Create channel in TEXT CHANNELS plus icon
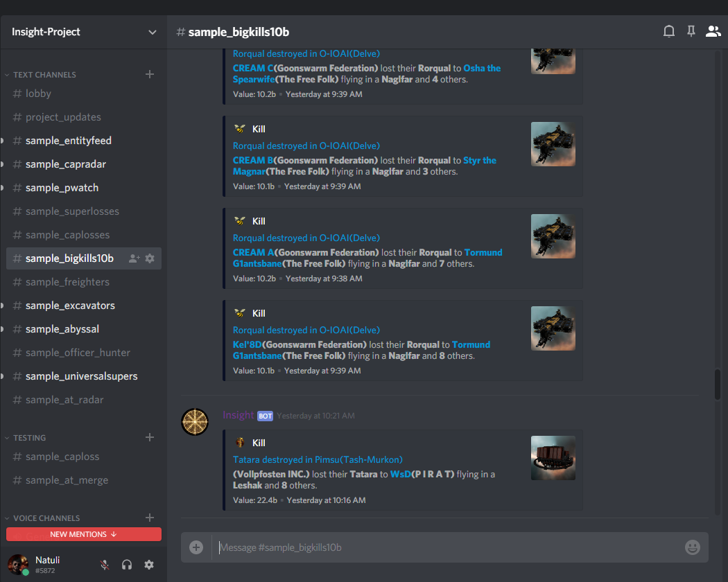The image size is (728, 582). pyautogui.click(x=150, y=74)
